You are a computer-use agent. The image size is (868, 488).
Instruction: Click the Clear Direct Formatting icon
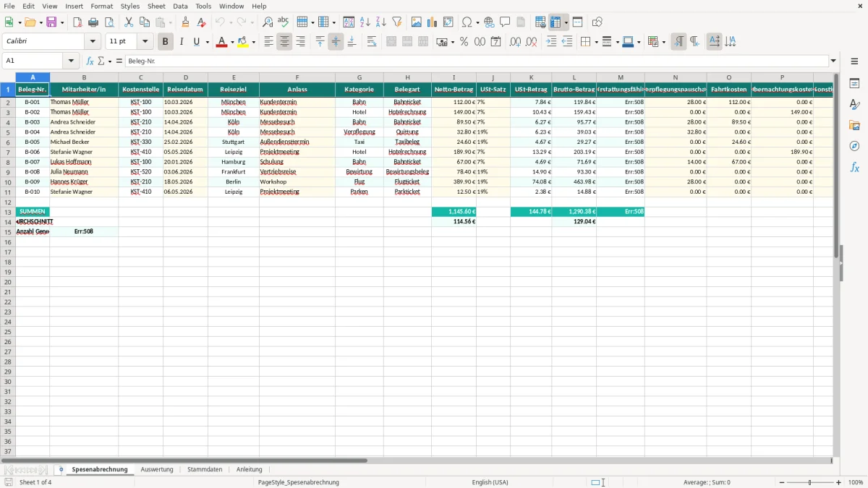[x=202, y=22]
